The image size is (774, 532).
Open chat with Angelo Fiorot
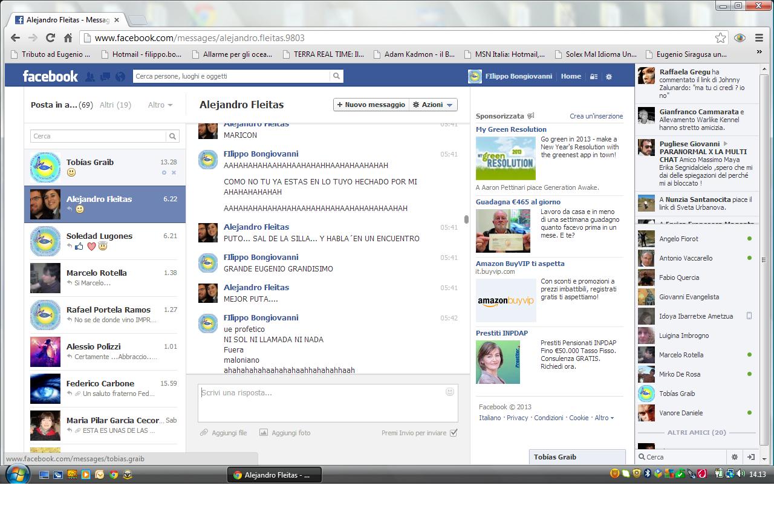pos(697,239)
